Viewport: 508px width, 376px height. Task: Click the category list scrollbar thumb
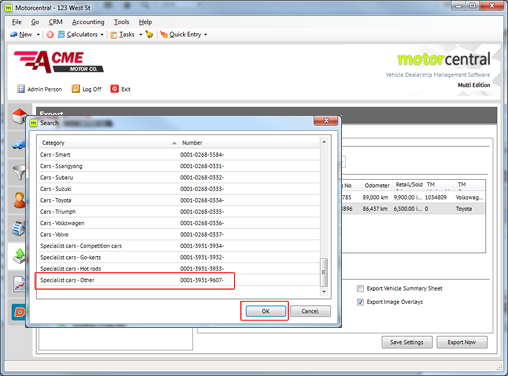(x=324, y=272)
